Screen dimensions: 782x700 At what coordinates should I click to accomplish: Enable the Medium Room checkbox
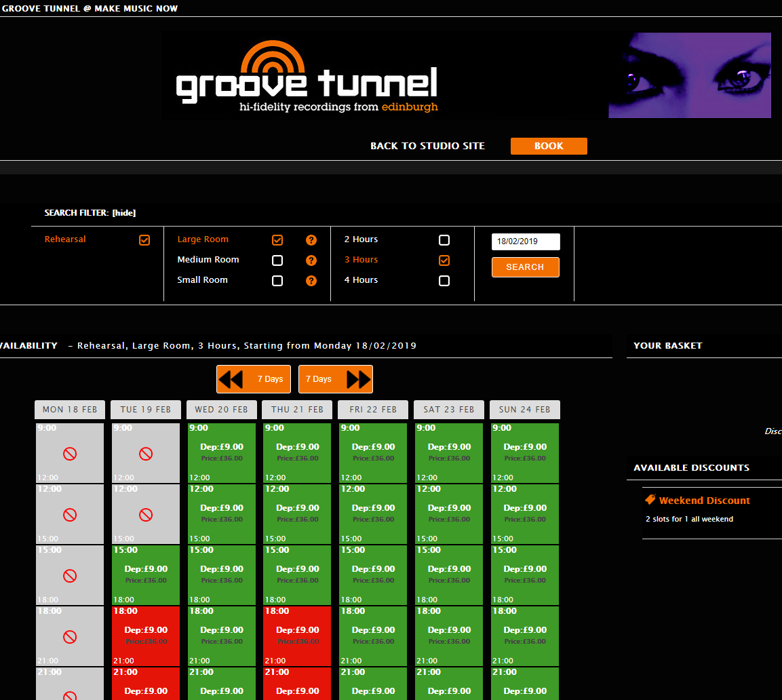(277, 260)
